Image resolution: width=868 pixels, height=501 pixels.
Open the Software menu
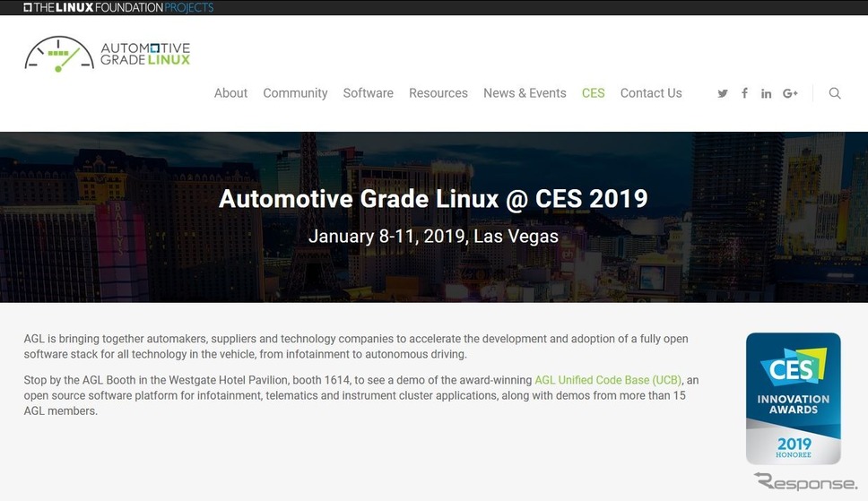[369, 93]
